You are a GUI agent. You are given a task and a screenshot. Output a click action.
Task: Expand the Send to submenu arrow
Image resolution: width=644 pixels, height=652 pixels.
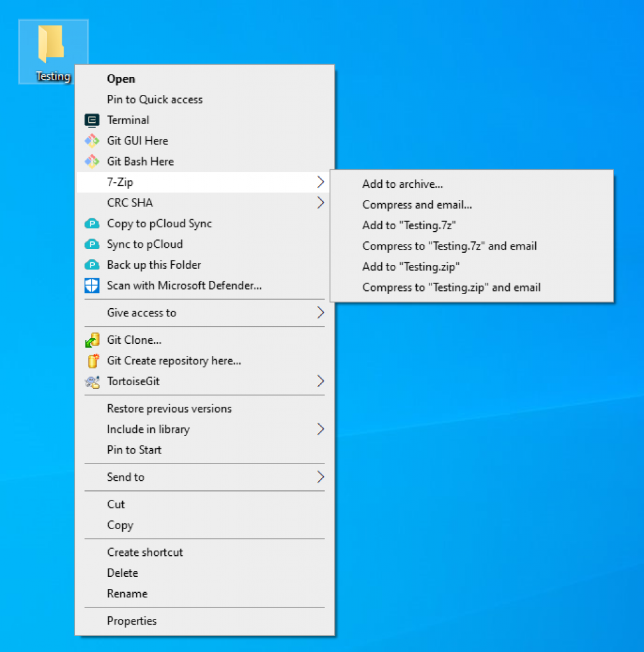[320, 477]
